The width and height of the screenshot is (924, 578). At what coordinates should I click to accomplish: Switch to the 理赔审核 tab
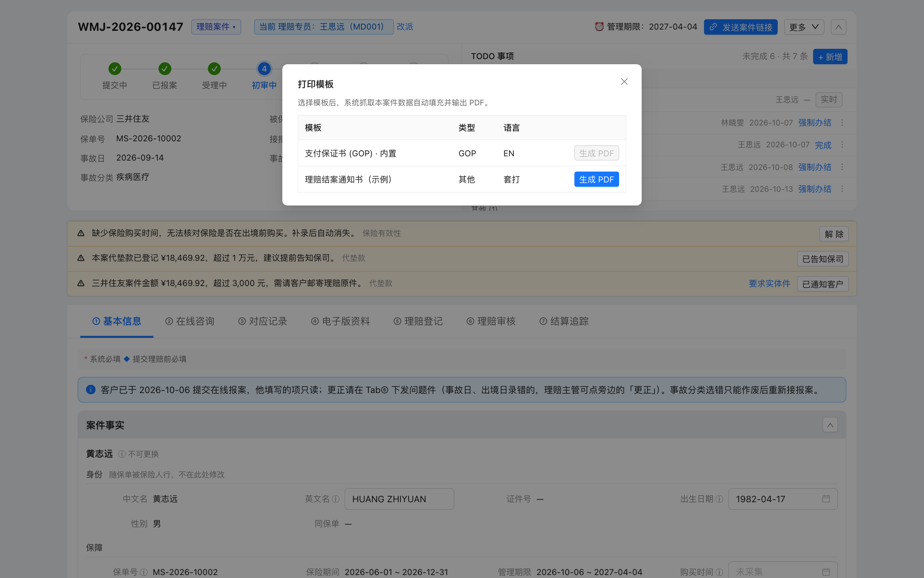[491, 322]
